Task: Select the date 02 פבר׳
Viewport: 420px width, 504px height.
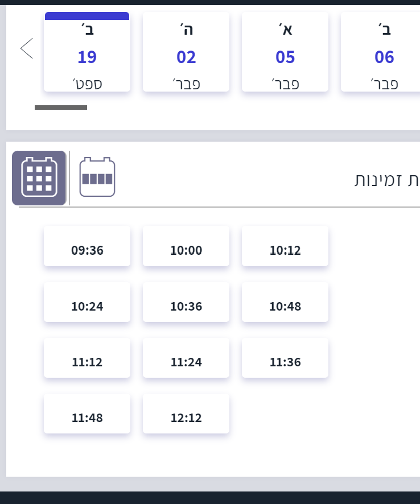Action: (x=186, y=53)
